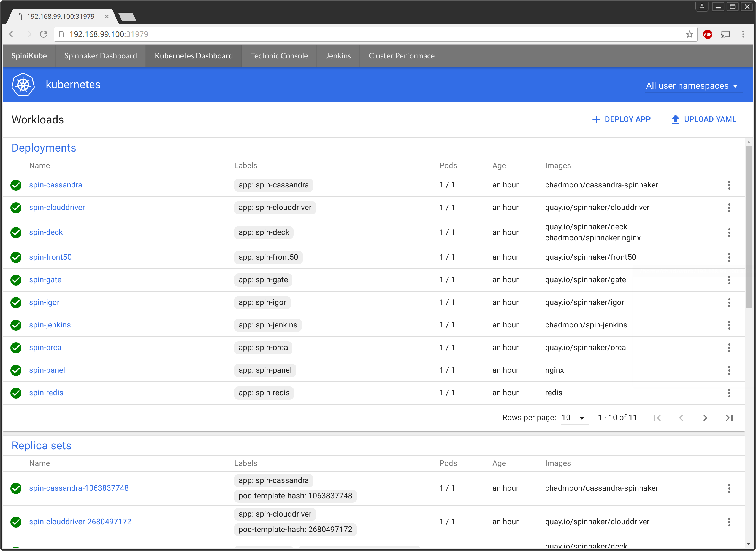Click the browser reload icon
The height and width of the screenshot is (551, 756).
(44, 34)
